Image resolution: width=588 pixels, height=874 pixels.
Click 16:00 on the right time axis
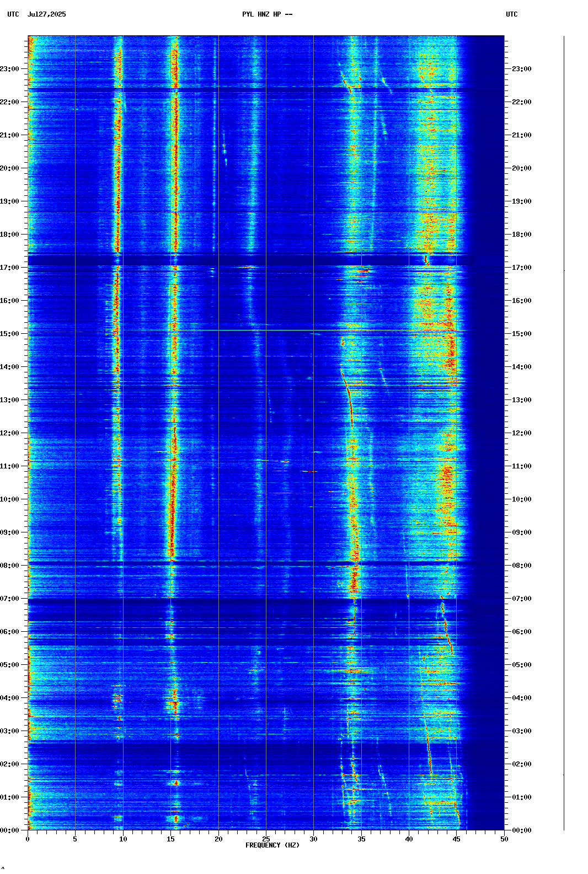pyautogui.click(x=522, y=301)
